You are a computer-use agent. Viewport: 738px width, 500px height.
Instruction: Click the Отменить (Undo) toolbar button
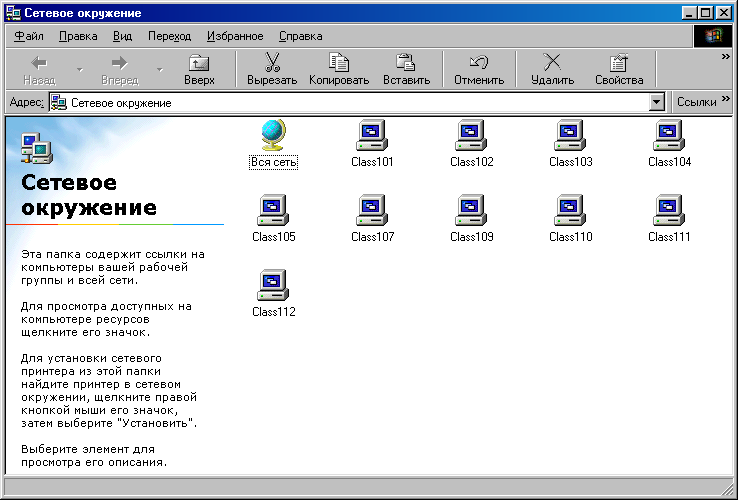tap(478, 69)
